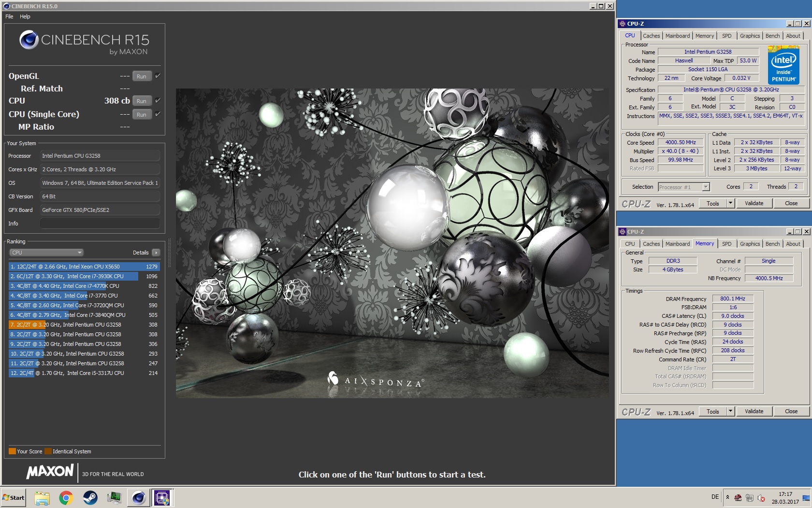The width and height of the screenshot is (812, 508).
Task: Switch to Bench tab in upper CPU-Z
Action: click(772, 36)
